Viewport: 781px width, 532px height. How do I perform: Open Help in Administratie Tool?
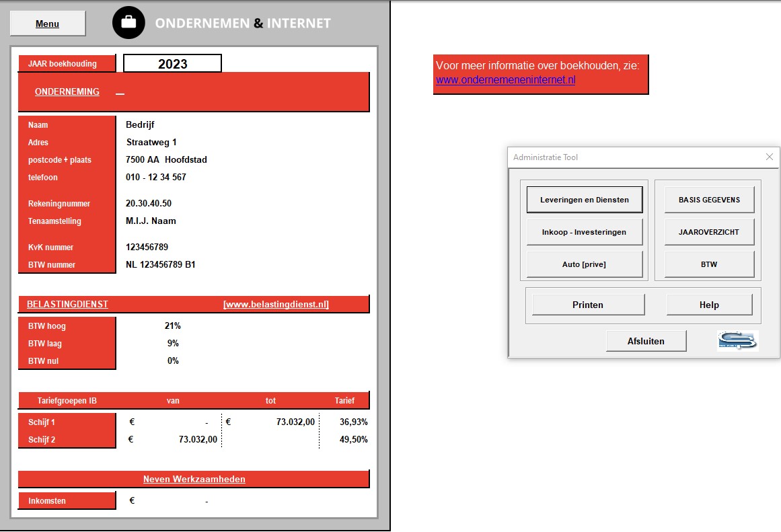point(709,305)
